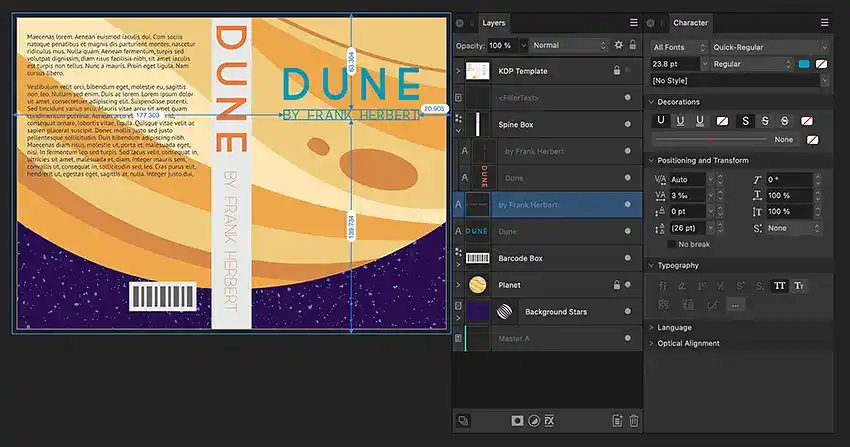850x447 pixels.
Task: Click the 23.8 pt font size field
Action: (x=674, y=64)
